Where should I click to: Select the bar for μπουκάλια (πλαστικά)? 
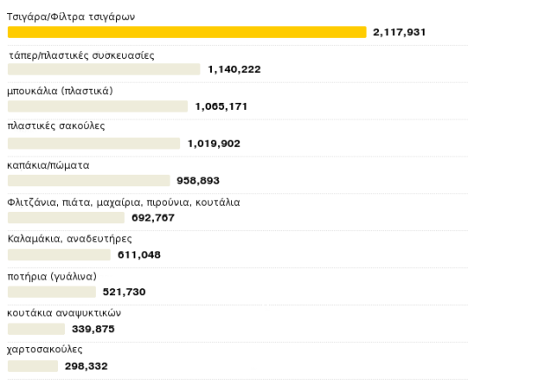tap(98, 106)
